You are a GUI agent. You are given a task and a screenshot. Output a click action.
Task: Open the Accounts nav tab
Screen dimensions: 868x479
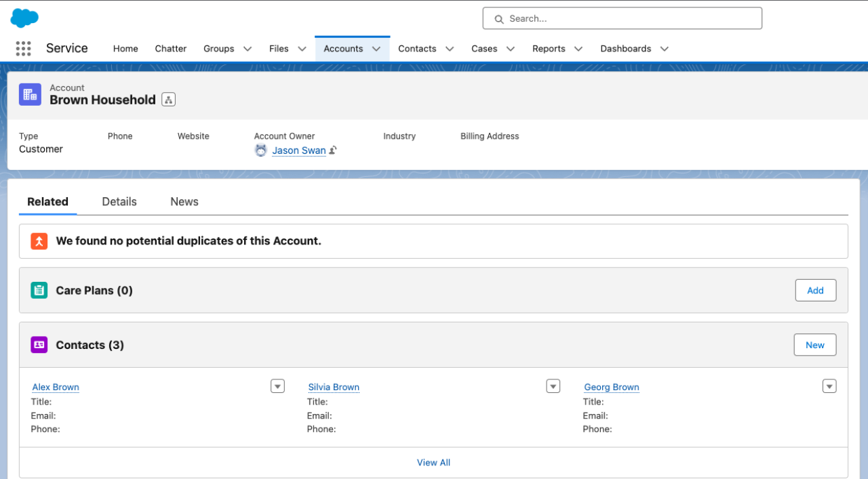tap(343, 49)
